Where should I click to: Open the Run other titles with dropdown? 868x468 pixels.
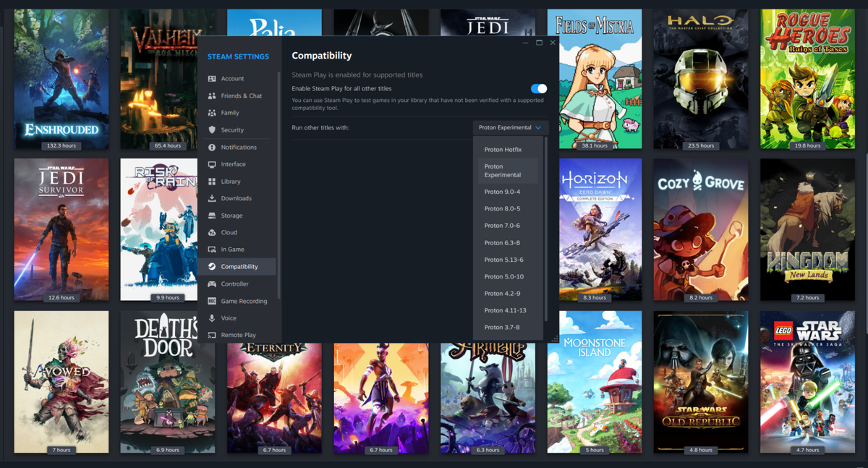pos(511,127)
